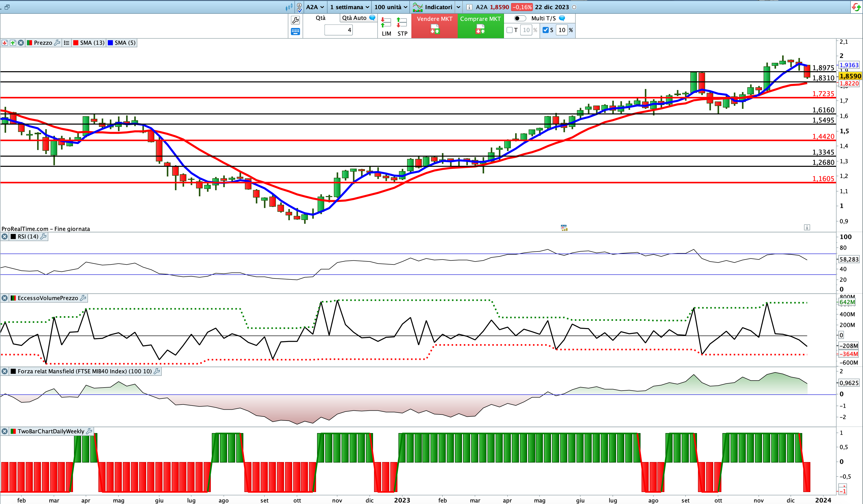
Task: Open the Indicatori panel
Action: [x=433, y=7]
